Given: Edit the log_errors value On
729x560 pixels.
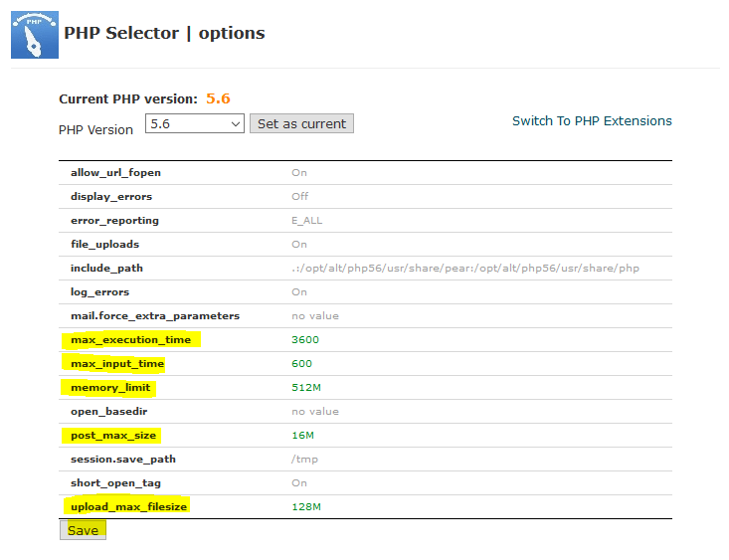Looking at the screenshot, I should pyautogui.click(x=299, y=292).
